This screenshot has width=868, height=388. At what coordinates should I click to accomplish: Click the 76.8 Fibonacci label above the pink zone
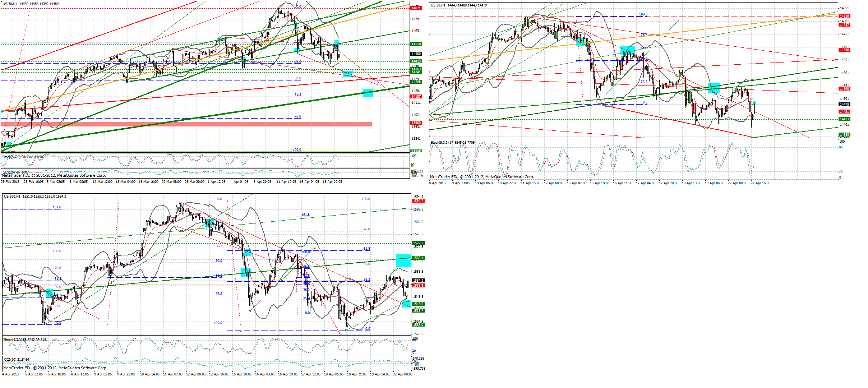point(297,116)
